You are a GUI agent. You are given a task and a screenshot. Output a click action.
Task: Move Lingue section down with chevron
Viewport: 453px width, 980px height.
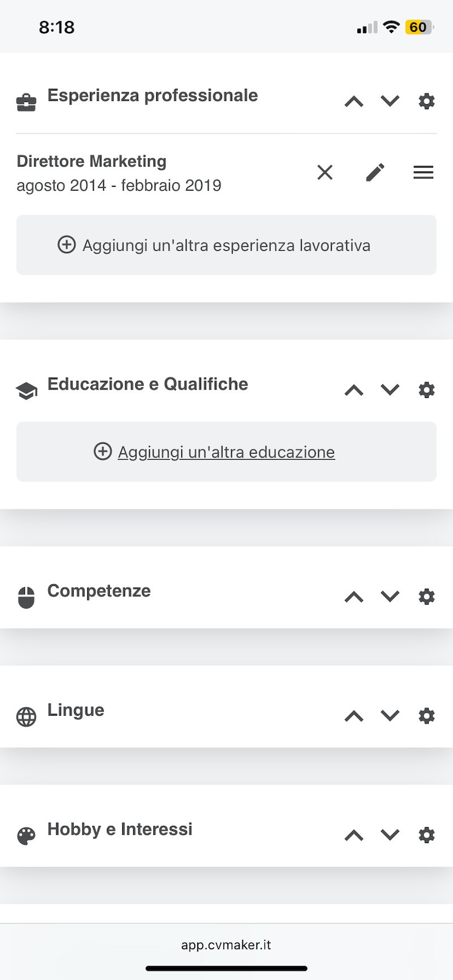coord(390,716)
